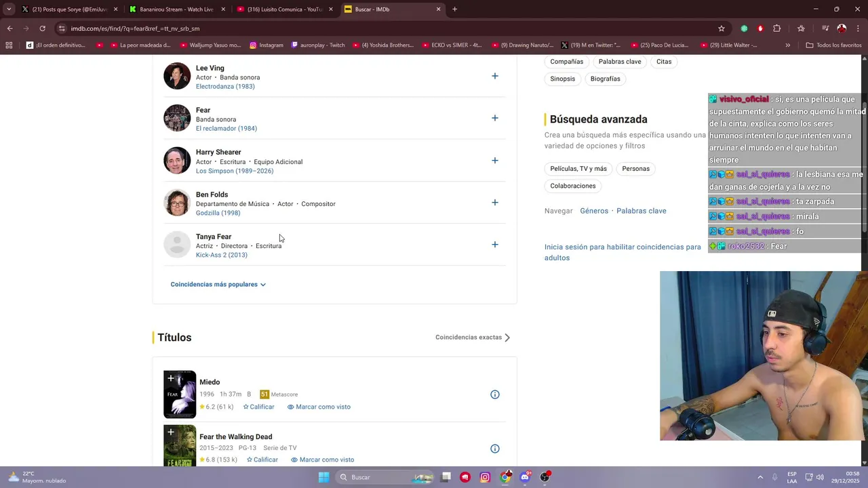The height and width of the screenshot is (488, 868).
Task: Go back to the previous page
Action: coord(9,28)
